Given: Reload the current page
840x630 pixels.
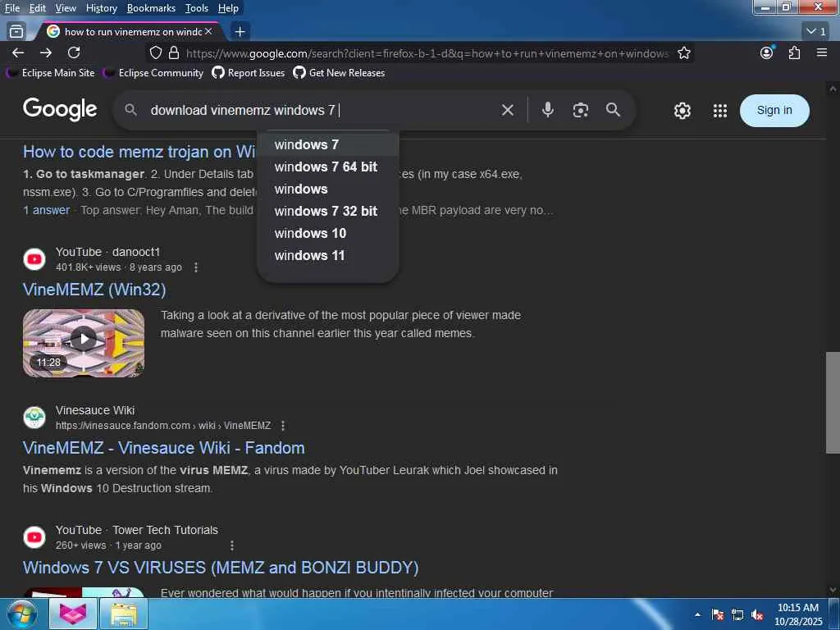Looking at the screenshot, I should click(74, 52).
